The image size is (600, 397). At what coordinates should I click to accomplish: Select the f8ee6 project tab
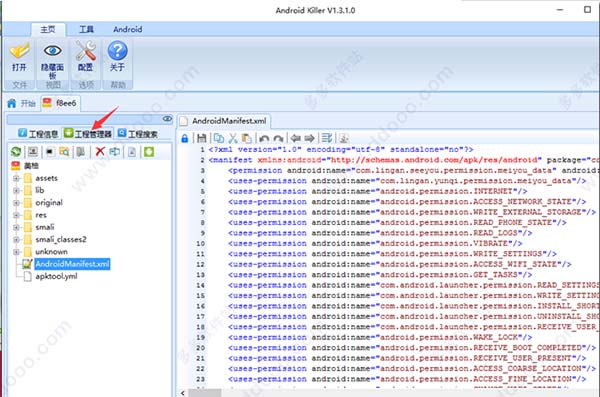tap(60, 103)
